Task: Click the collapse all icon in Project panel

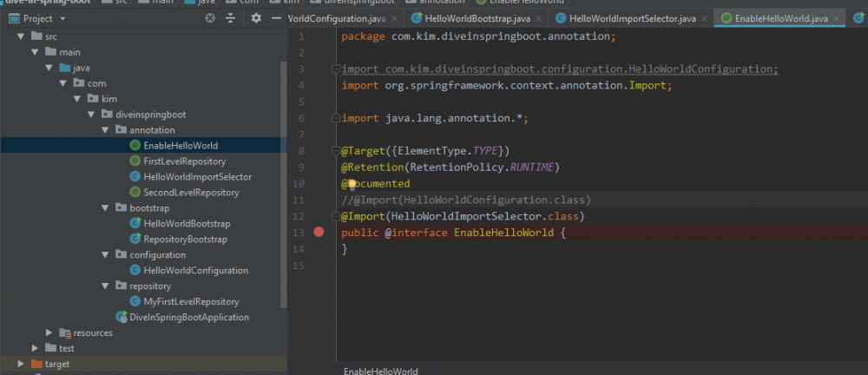Action: 230,18
